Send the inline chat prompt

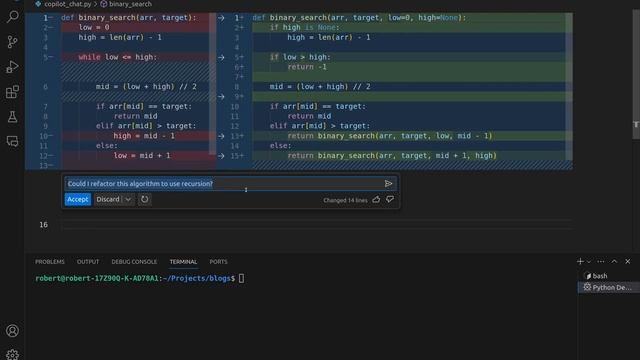point(389,184)
